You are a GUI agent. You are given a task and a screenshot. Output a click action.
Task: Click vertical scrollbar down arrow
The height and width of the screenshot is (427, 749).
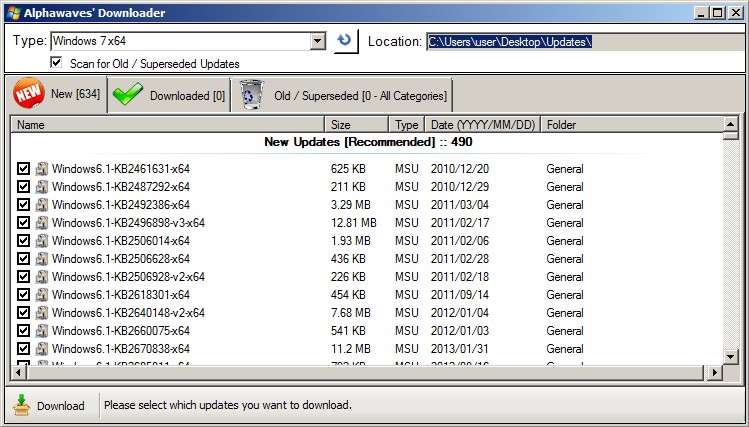730,356
